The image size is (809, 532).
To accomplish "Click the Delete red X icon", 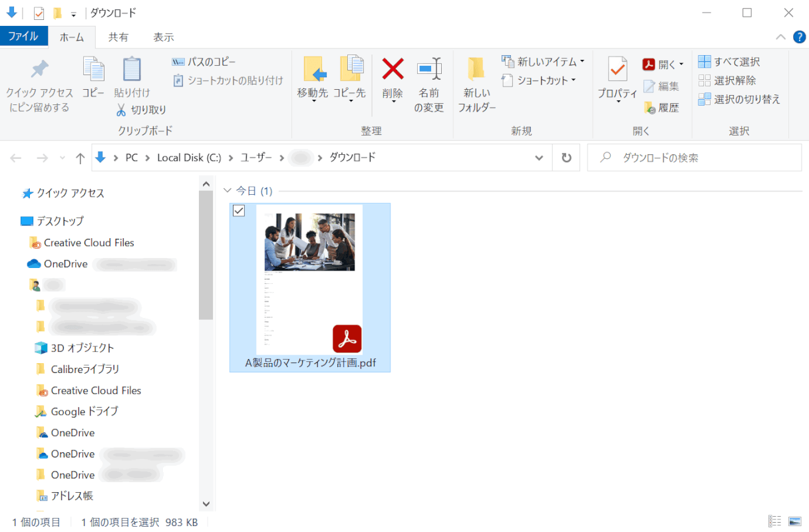I will point(393,68).
